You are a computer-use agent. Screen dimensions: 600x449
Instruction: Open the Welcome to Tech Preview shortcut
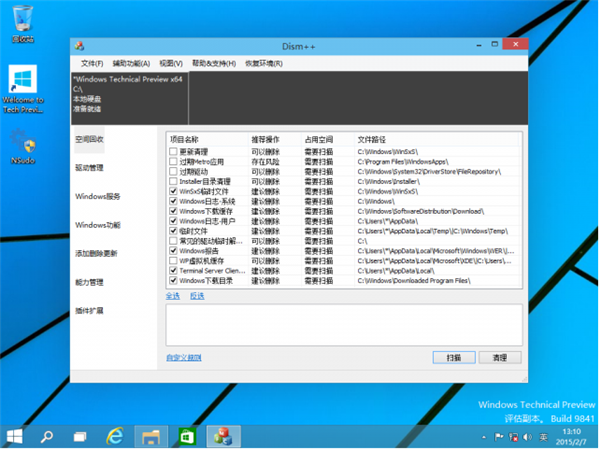[x=23, y=89]
